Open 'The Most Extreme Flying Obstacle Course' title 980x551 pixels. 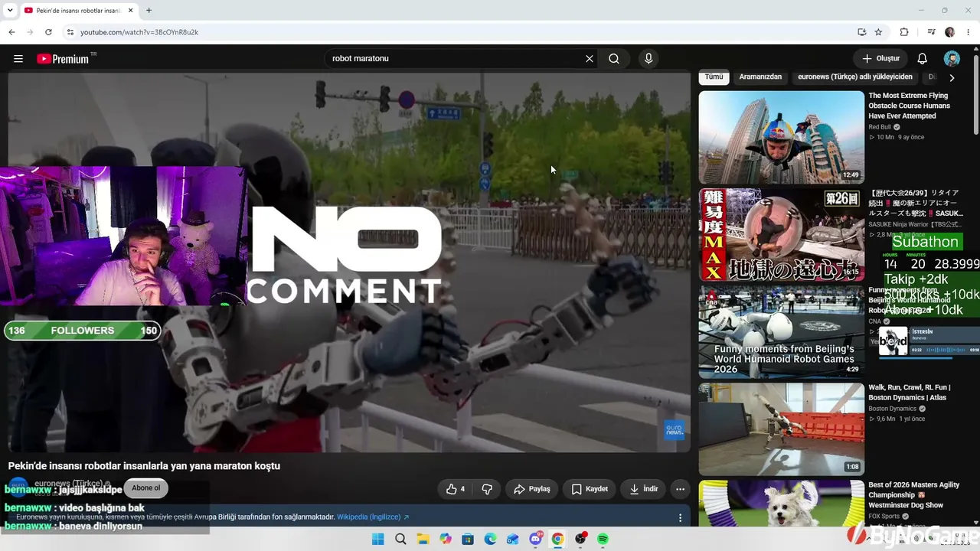coord(910,106)
